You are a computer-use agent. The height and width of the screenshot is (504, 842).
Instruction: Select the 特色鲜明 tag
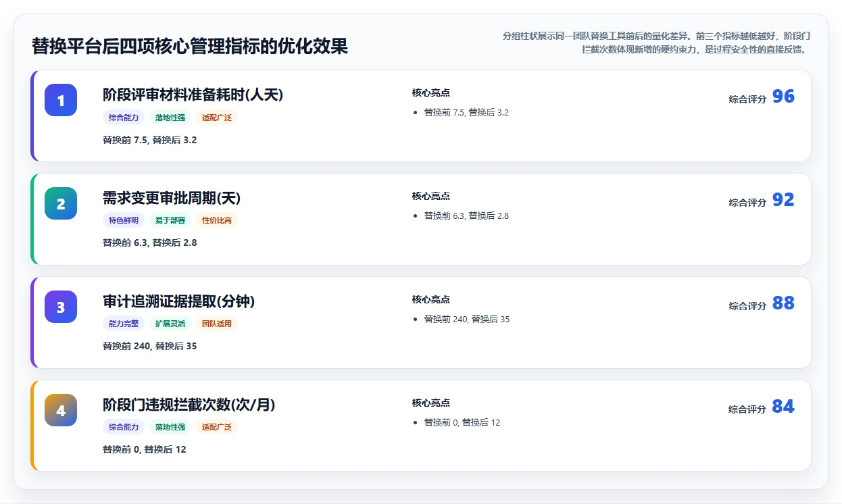tap(124, 220)
